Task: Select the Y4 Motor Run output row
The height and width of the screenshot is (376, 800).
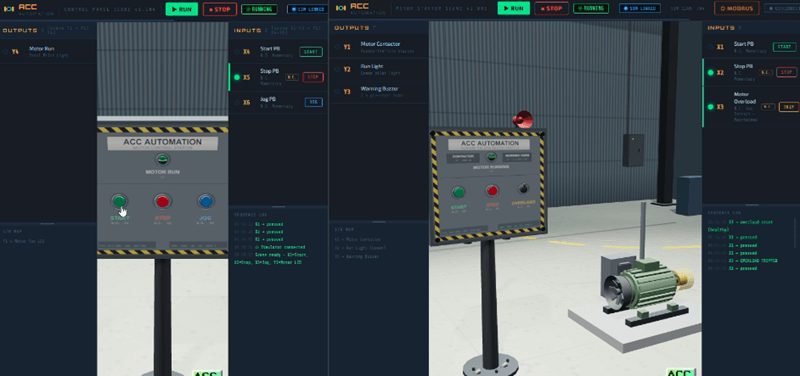Action: pos(48,52)
